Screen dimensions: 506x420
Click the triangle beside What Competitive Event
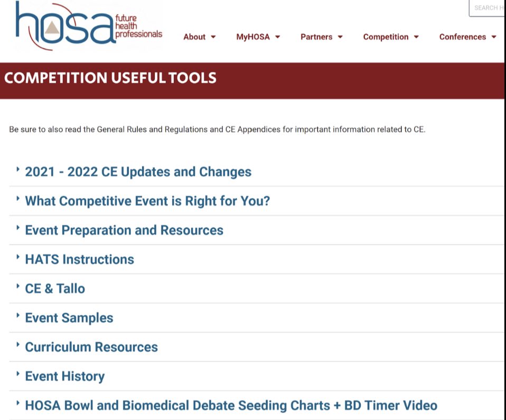click(x=18, y=198)
